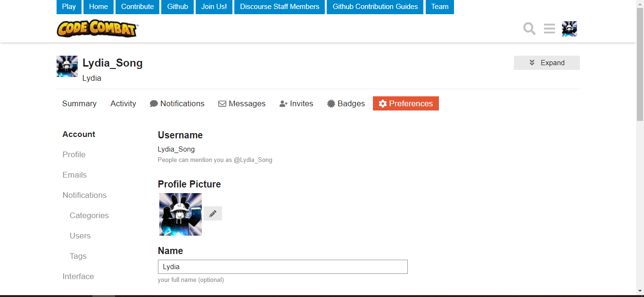
Task: Switch to the Activity tab
Action: [x=123, y=103]
